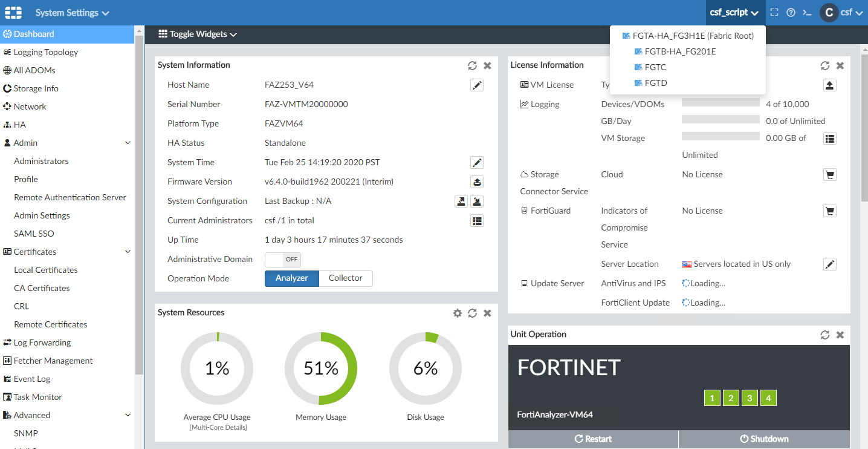This screenshot has width=868, height=449.
Task: Collapse the Advanced sidebar section
Action: coord(128,416)
